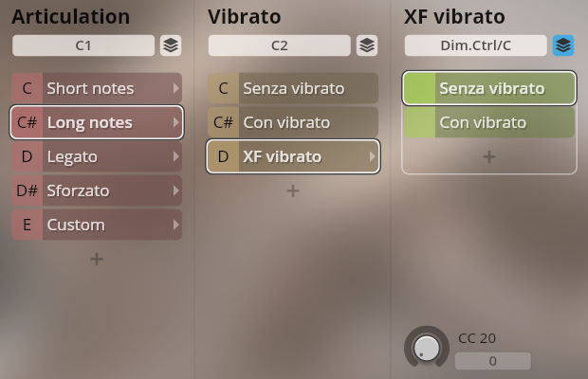The height and width of the screenshot is (379, 588).
Task: Expand the Legato submenu arrow
Action: click(175, 156)
